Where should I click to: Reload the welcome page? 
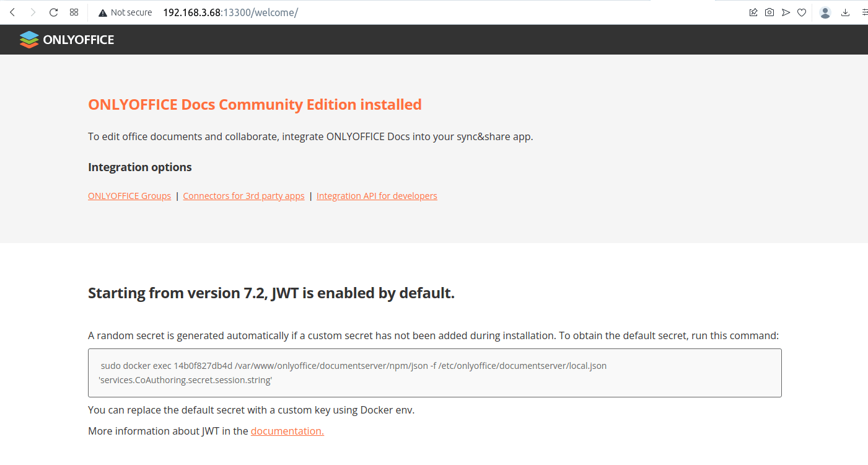[x=53, y=12]
